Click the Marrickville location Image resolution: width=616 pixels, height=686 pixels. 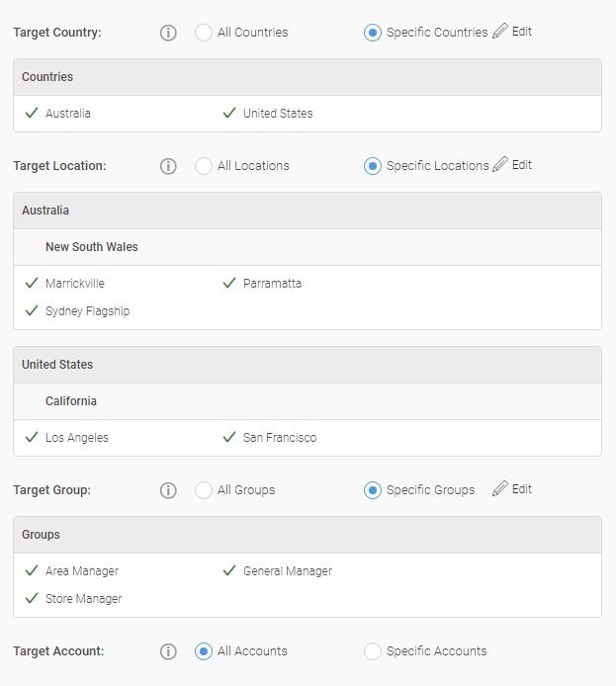pos(75,284)
